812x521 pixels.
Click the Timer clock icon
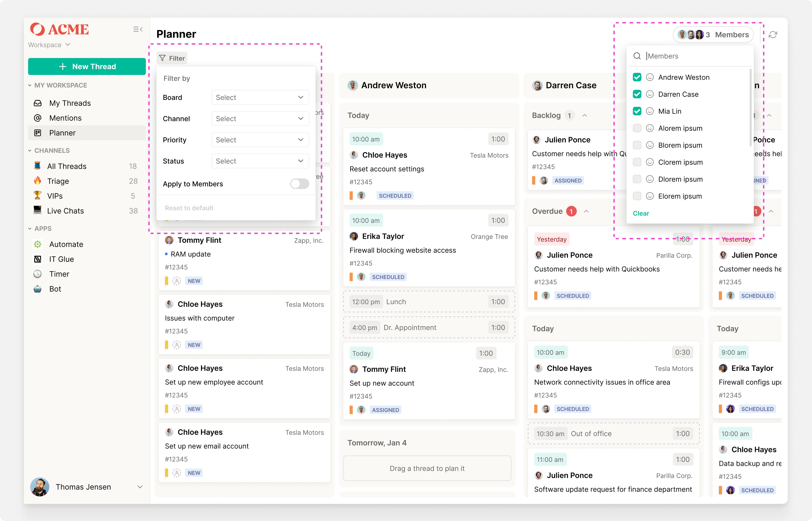tap(38, 274)
